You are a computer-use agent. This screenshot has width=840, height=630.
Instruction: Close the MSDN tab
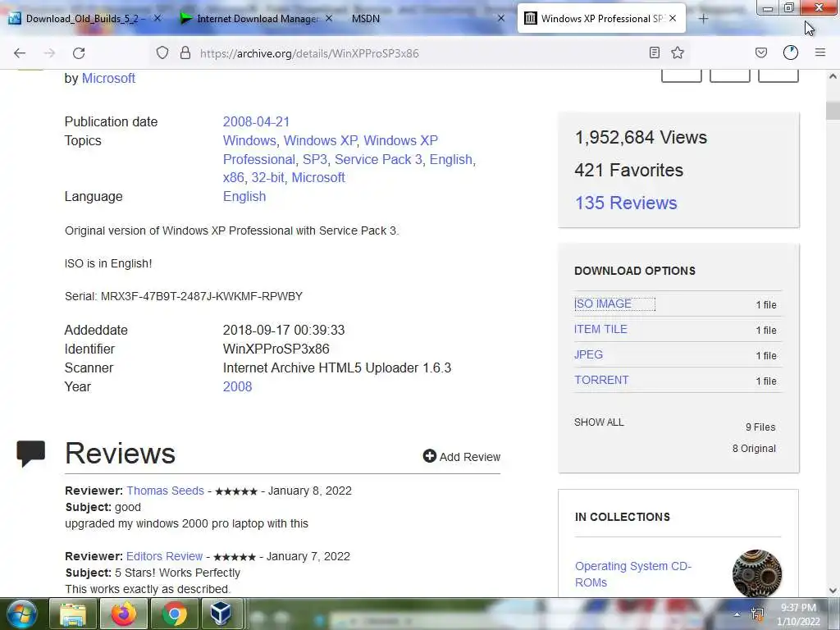coord(501,18)
